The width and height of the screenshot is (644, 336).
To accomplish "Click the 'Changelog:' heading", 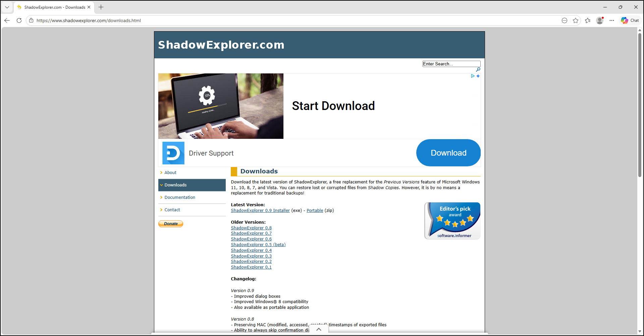I will click(244, 279).
